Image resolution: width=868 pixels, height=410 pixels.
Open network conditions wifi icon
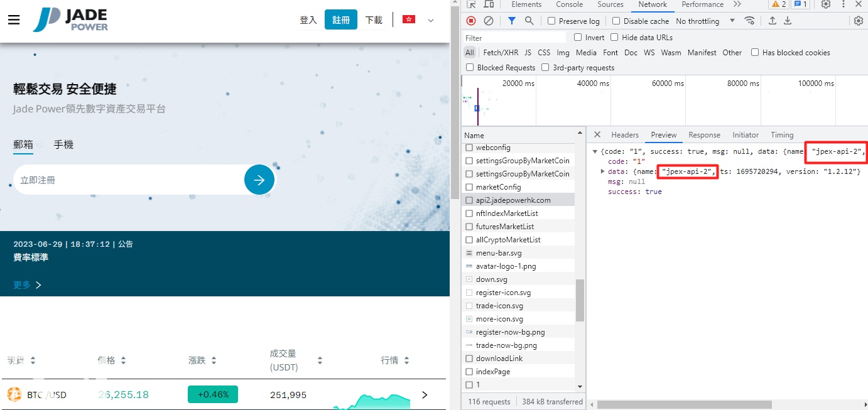(x=749, y=21)
